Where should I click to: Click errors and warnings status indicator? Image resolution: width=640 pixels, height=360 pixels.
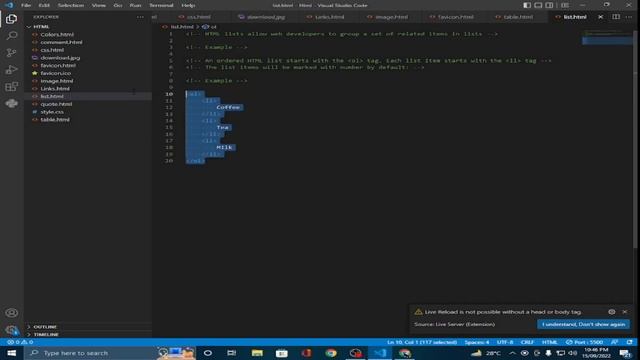point(20,342)
